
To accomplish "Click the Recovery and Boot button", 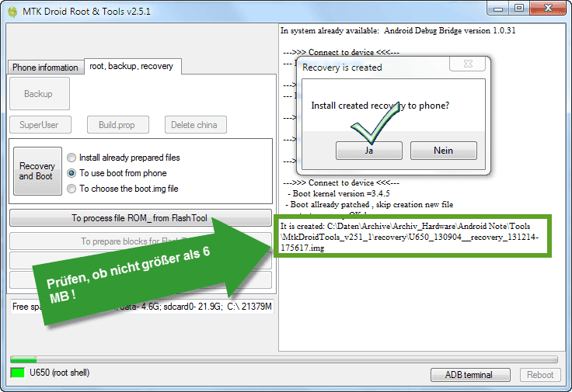I will click(37, 171).
